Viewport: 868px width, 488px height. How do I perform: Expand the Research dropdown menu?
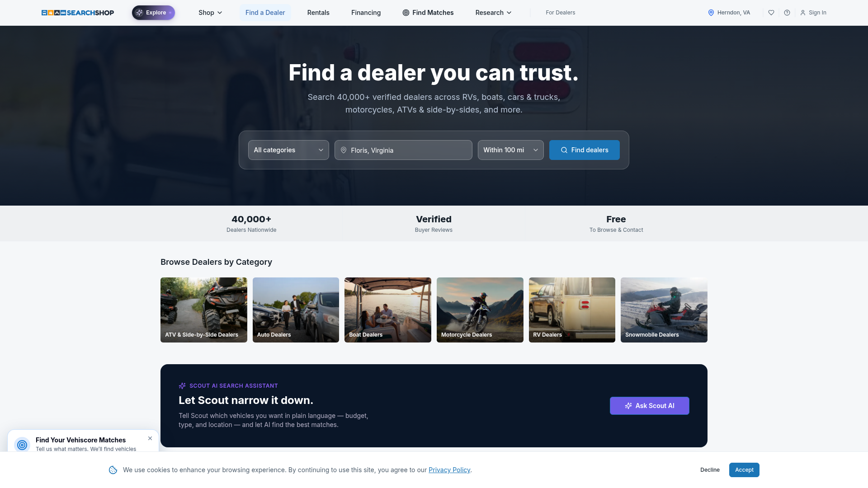493,13
